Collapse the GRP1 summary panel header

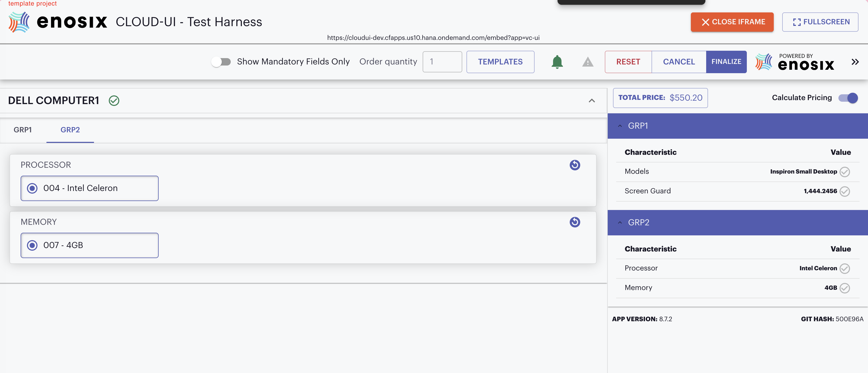click(x=620, y=126)
